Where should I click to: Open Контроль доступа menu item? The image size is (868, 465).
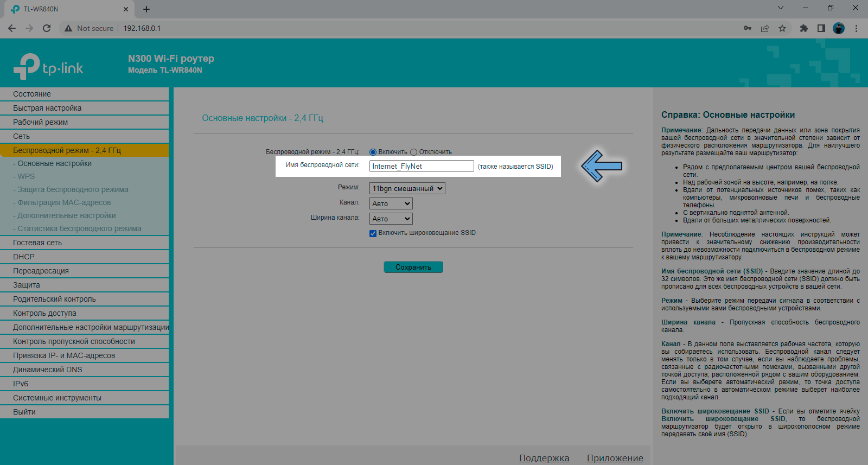(x=84, y=313)
